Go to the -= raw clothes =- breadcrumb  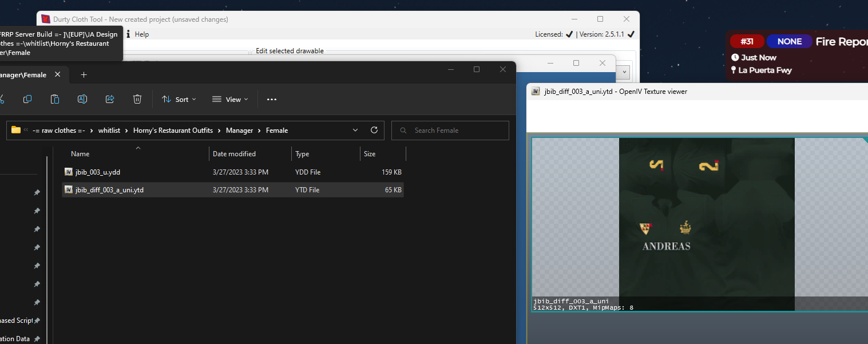click(59, 131)
